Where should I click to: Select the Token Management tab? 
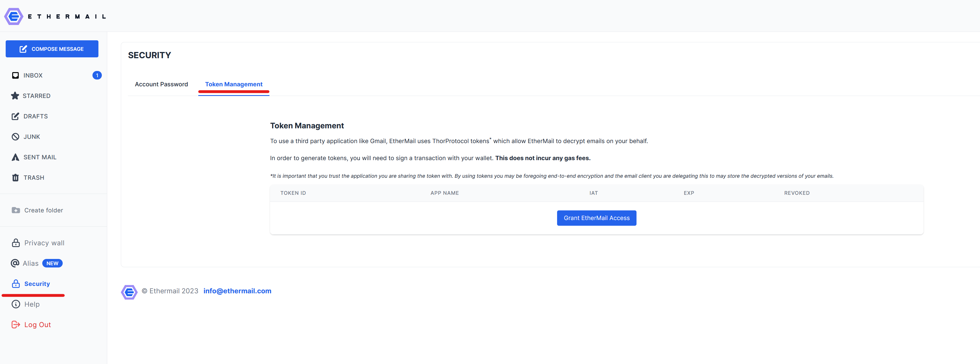(234, 84)
